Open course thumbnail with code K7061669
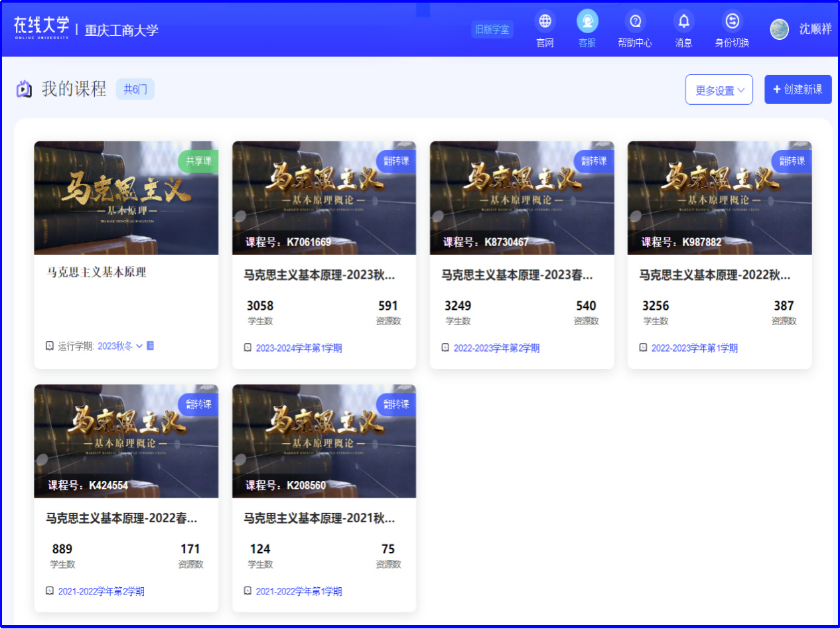840x629 pixels. [324, 198]
